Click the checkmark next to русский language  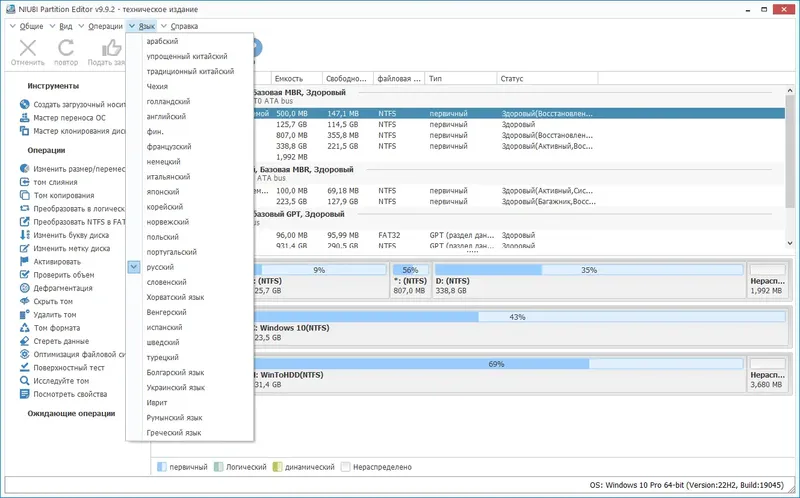[134, 267]
